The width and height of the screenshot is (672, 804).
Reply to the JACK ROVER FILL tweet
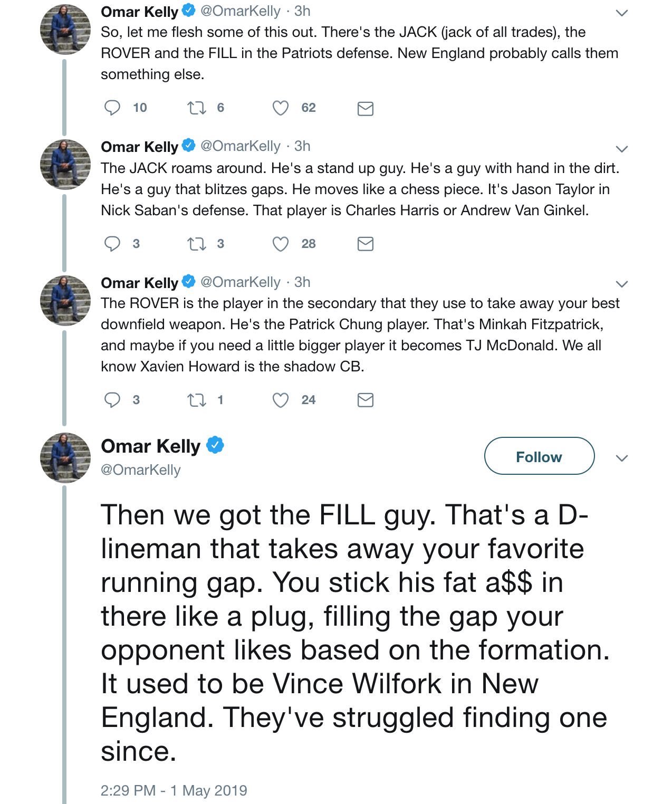(x=112, y=108)
